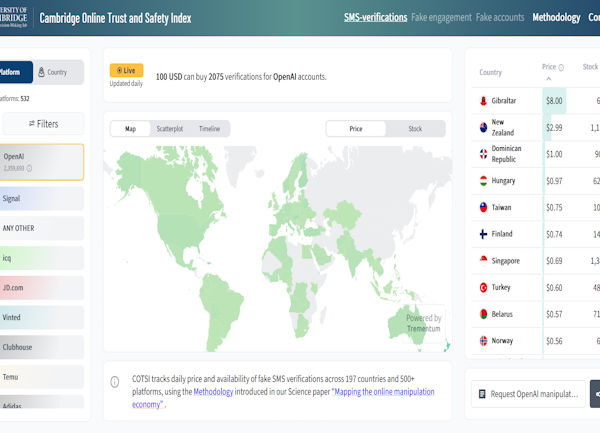
Task: Click the Price column info icon
Action: click(561, 68)
